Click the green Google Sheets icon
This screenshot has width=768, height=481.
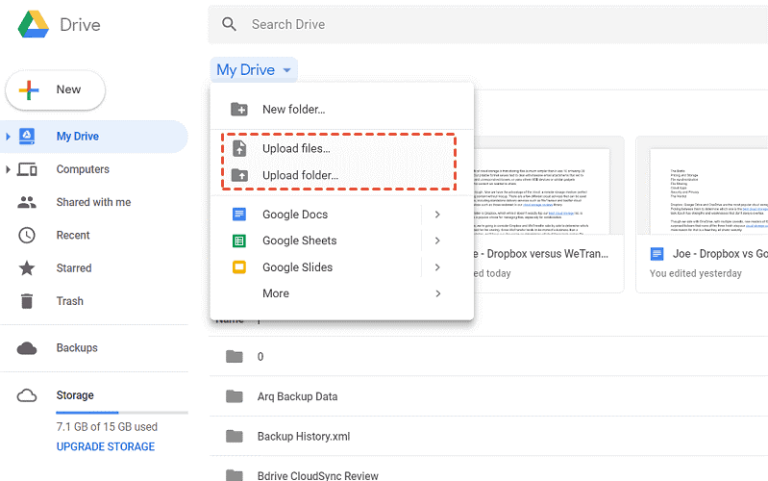tap(239, 240)
